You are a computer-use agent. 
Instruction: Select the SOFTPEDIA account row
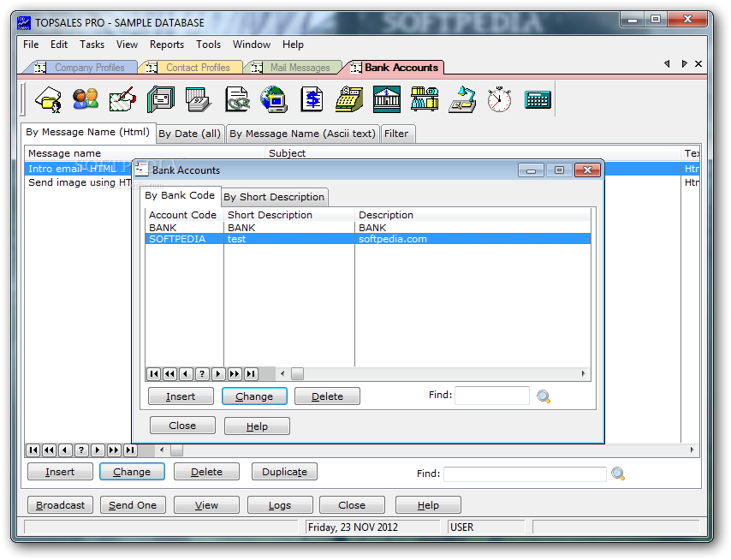368,239
